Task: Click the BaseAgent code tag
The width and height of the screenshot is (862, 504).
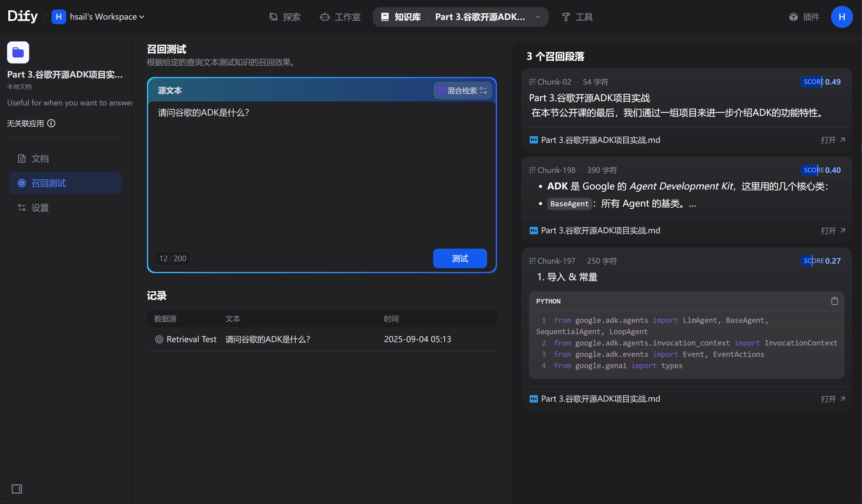Action: 569,204
